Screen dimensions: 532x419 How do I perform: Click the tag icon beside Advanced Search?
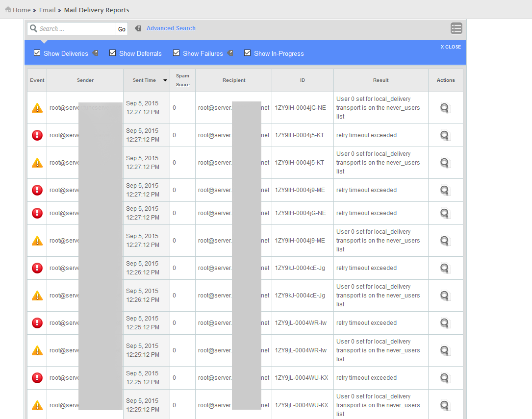click(138, 28)
